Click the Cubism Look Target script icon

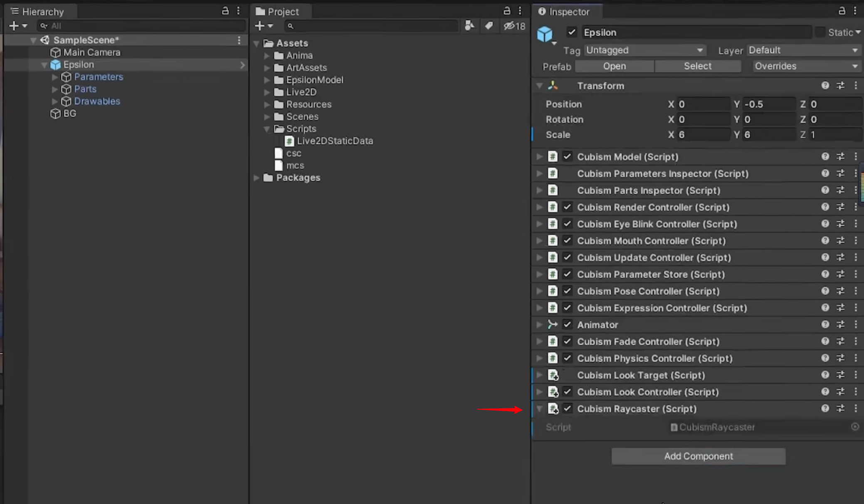click(552, 375)
